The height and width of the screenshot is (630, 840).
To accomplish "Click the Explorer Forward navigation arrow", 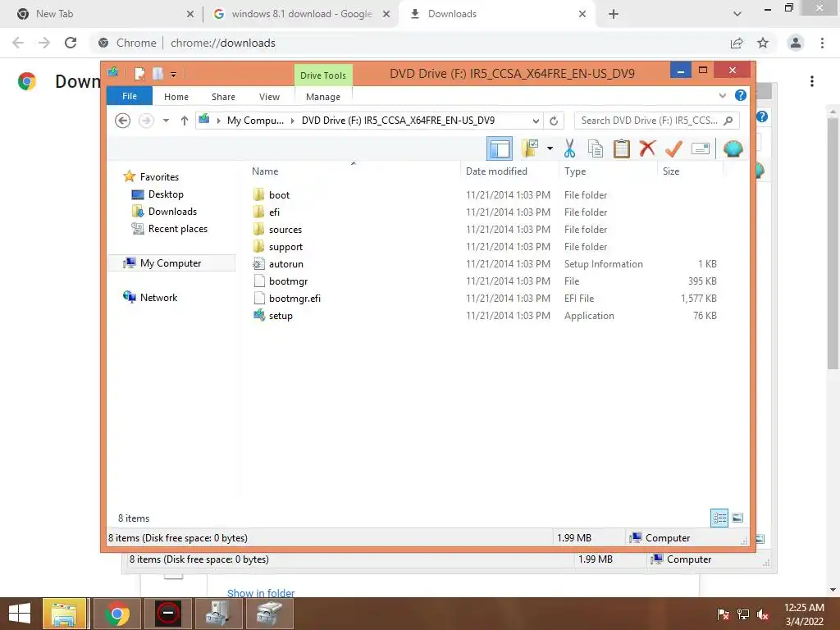I will [146, 121].
